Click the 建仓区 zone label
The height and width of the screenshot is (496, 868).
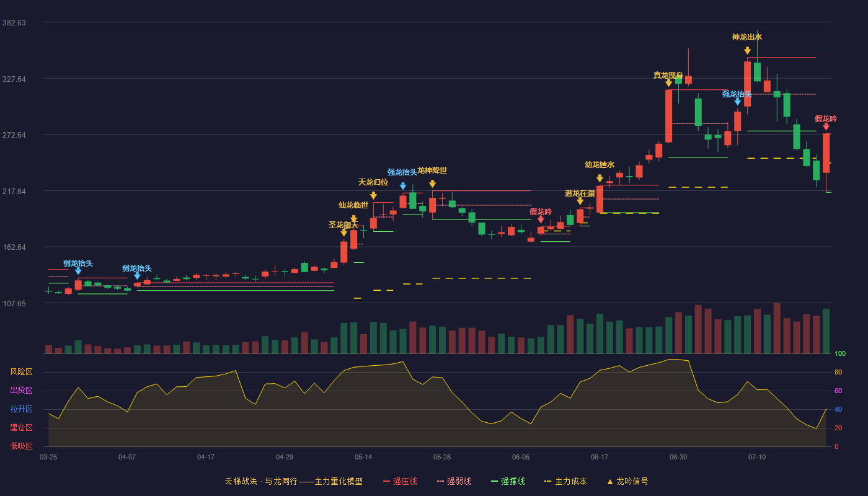pyautogui.click(x=21, y=428)
